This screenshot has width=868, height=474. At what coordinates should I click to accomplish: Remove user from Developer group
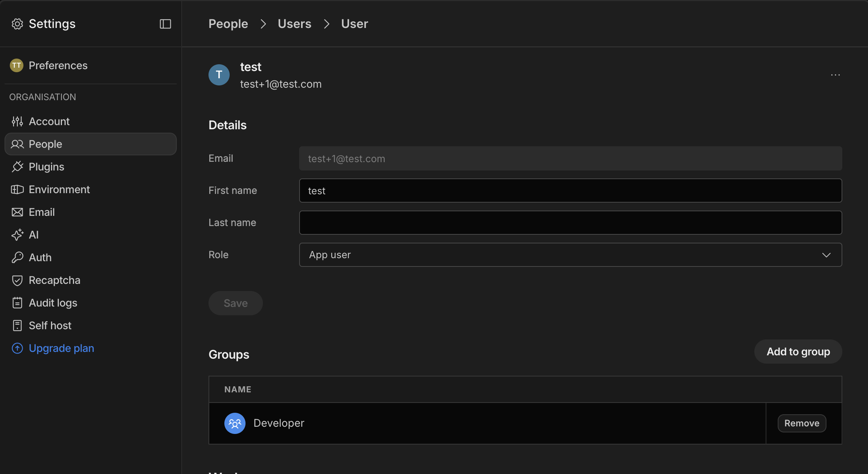click(x=802, y=423)
